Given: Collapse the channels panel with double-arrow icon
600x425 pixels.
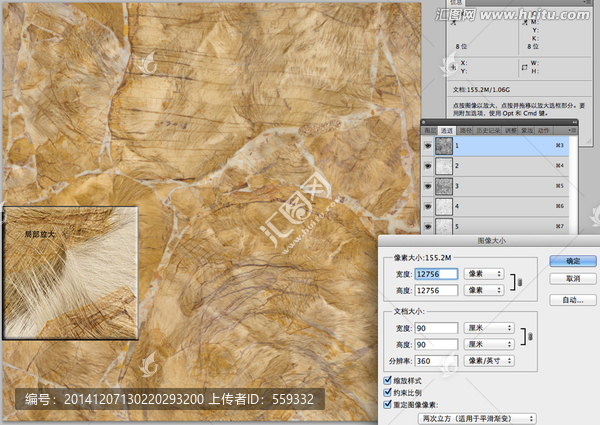Looking at the screenshot, I should coord(574,122).
